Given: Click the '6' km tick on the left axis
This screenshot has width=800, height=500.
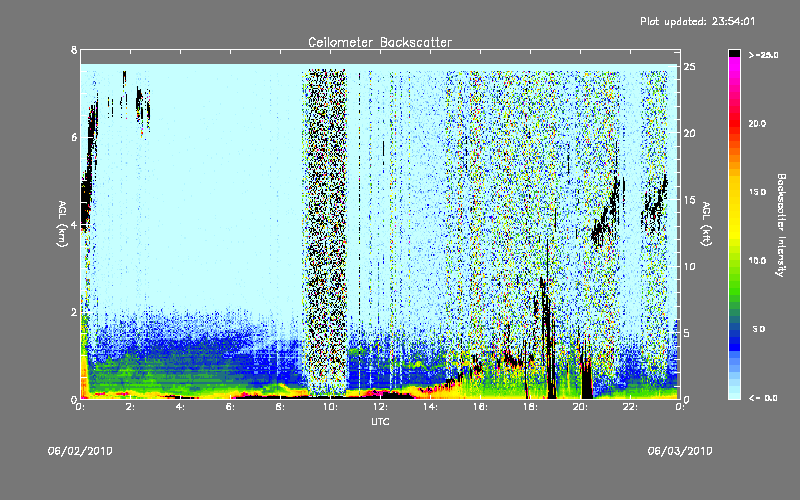Looking at the screenshot, I should pos(74,137).
